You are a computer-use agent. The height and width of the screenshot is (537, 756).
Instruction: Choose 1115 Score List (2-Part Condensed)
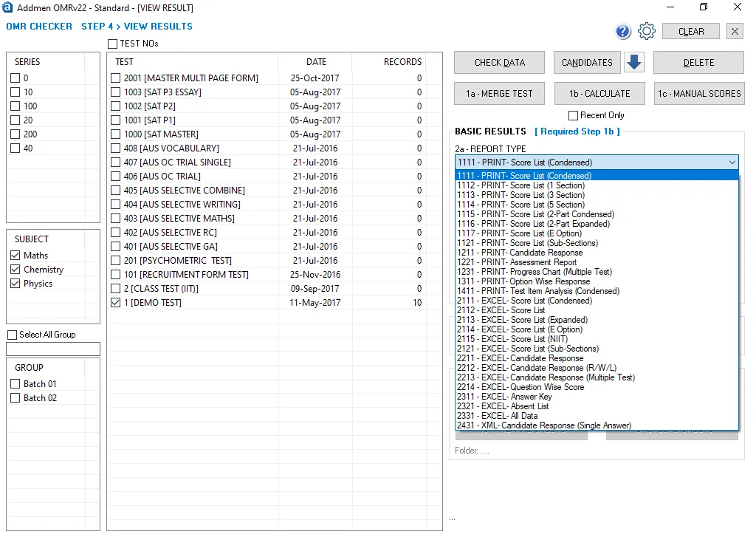click(597, 214)
